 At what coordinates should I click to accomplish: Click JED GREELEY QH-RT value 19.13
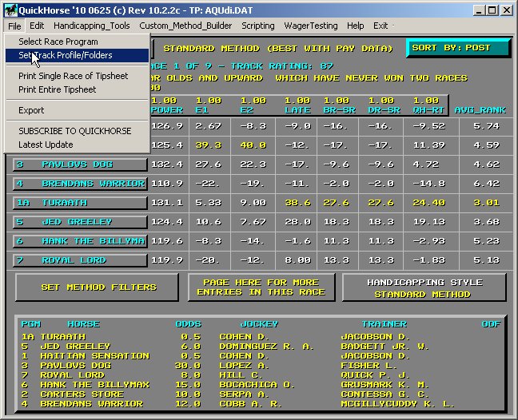tap(429, 222)
